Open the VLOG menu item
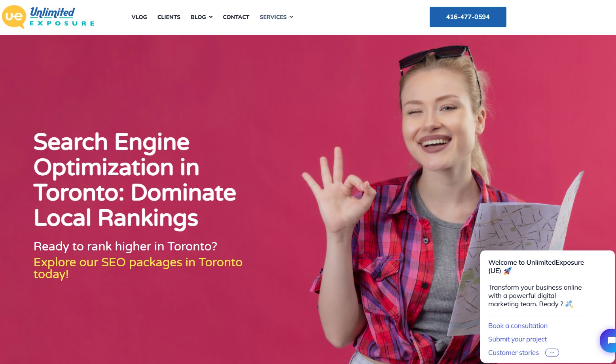Viewport: 616px width, 364px height. pyautogui.click(x=139, y=17)
